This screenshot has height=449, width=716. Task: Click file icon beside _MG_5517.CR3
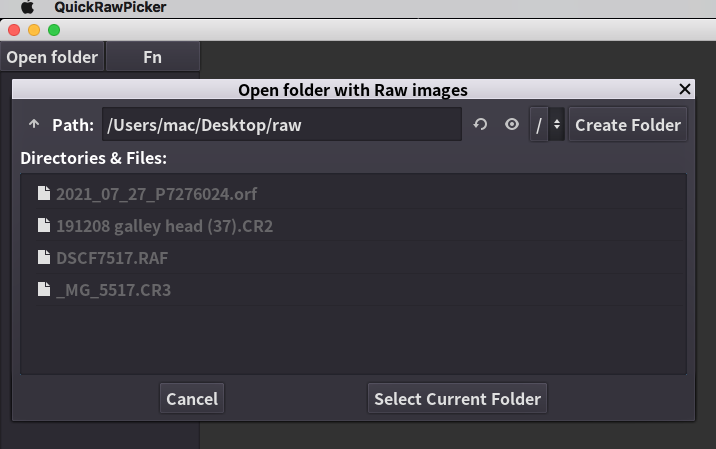pyautogui.click(x=43, y=290)
